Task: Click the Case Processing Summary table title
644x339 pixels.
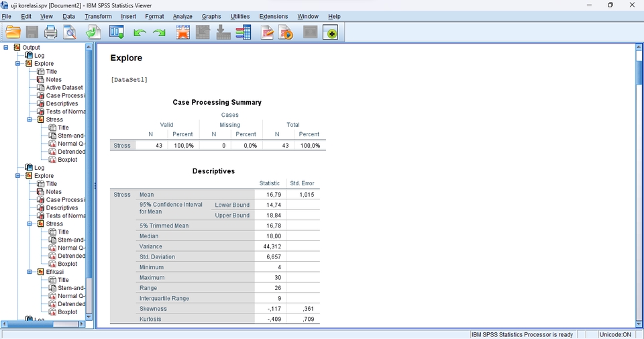Action: click(x=217, y=102)
